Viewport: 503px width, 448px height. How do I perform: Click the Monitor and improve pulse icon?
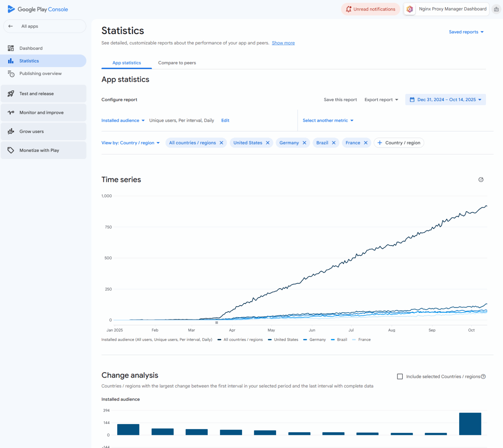coord(11,113)
